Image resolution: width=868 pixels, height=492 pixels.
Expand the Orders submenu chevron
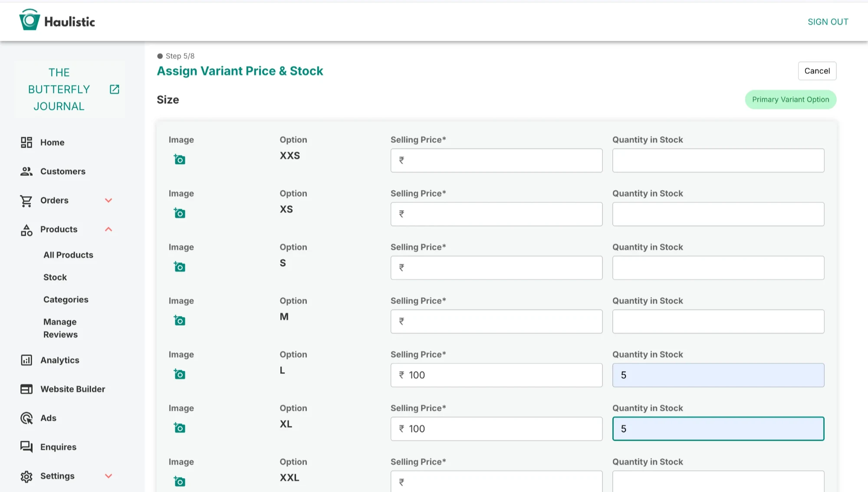[108, 200]
